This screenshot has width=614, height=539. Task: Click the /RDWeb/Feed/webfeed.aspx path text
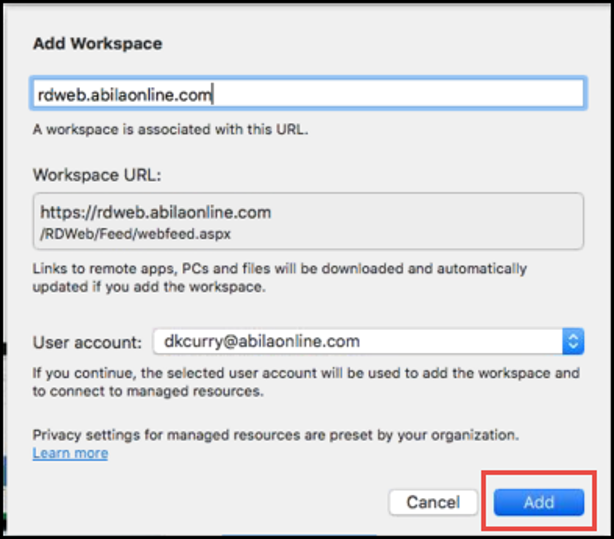135,234
